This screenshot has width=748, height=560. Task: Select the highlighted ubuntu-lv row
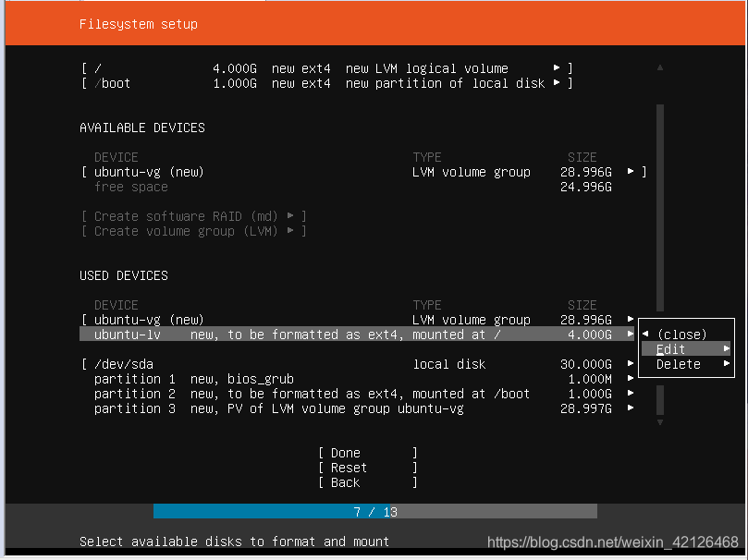[x=358, y=335]
